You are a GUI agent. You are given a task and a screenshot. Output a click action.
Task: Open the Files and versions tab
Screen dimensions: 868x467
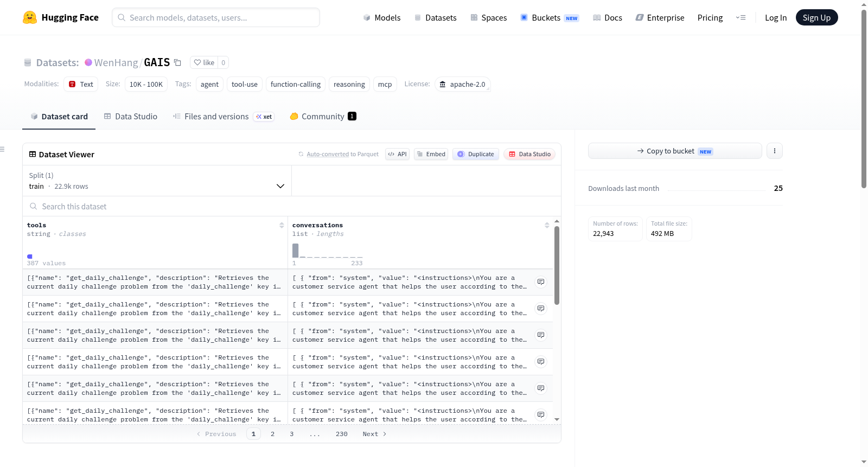click(224, 117)
